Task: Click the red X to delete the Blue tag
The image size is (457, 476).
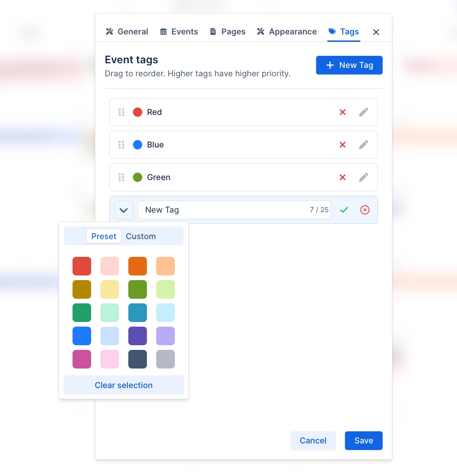Action: 343,145
